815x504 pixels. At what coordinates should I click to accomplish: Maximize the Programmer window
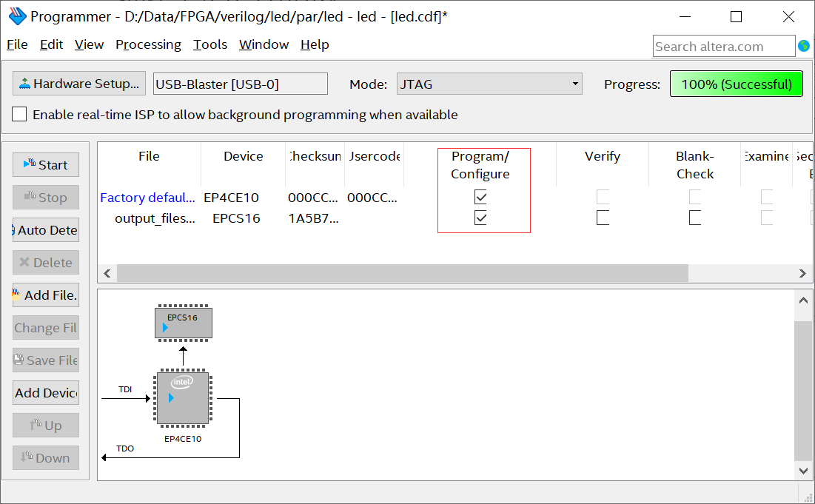tap(736, 16)
